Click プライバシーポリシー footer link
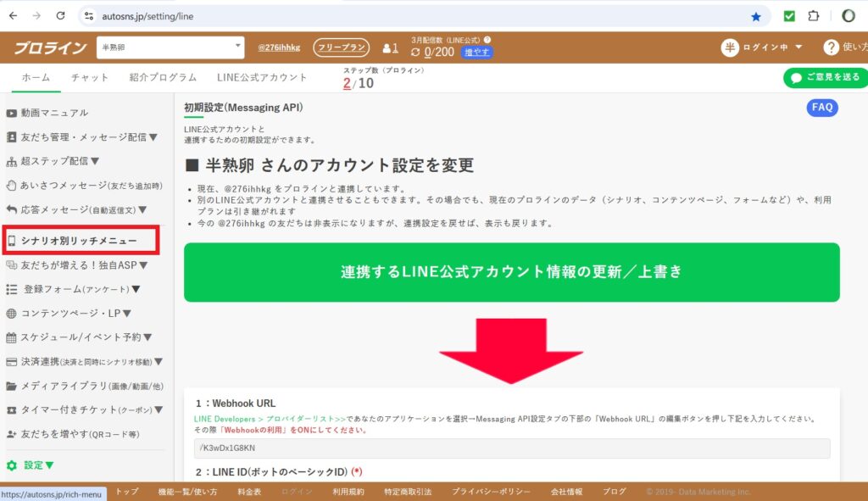868x501 pixels. point(491,492)
